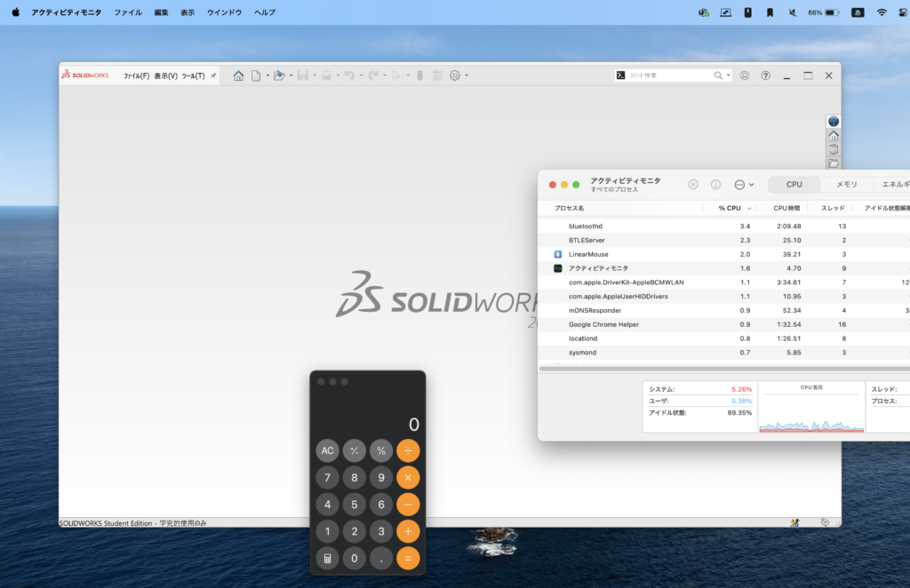The image size is (910, 588).
Task: Select the LinearMouse process row
Action: (x=723, y=255)
